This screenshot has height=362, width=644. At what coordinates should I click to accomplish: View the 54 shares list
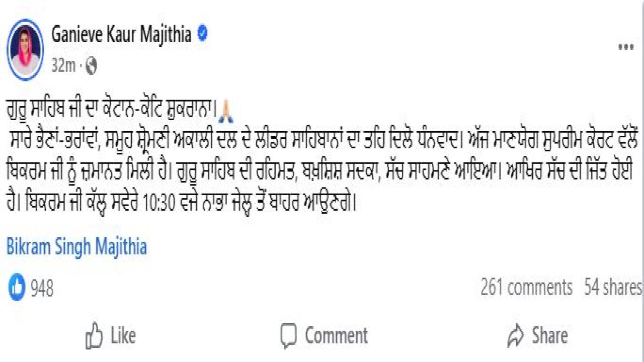613,288
